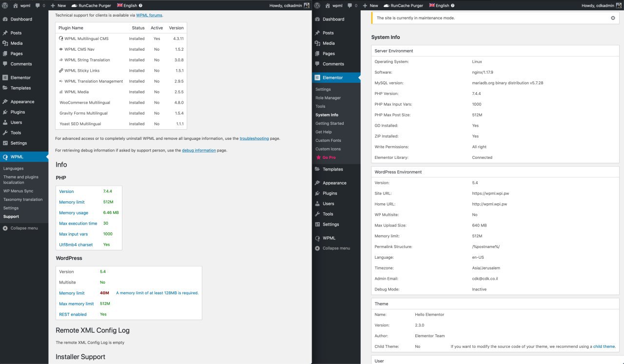Click the WordPress logo in the WPML Support window
The image size is (624, 364).
coord(5,5)
